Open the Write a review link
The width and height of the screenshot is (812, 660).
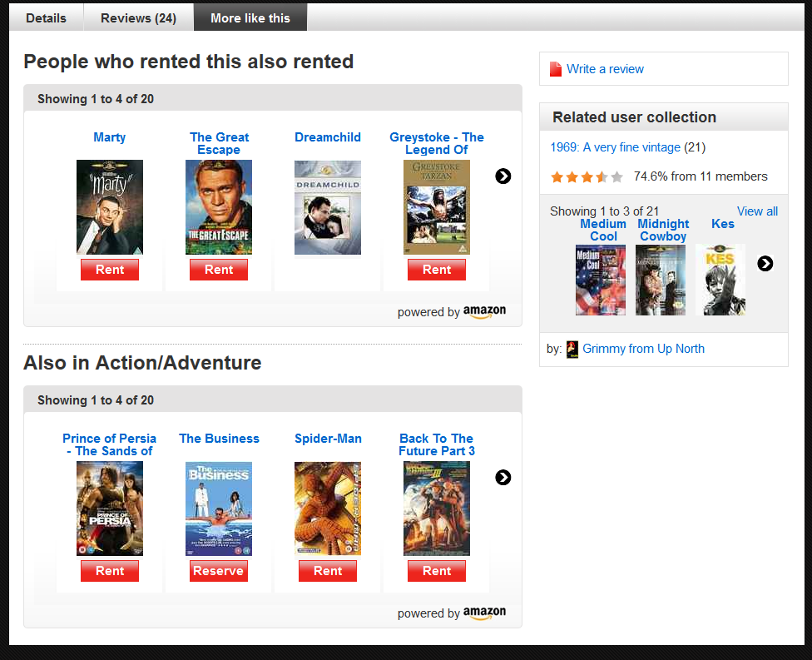[x=605, y=69]
